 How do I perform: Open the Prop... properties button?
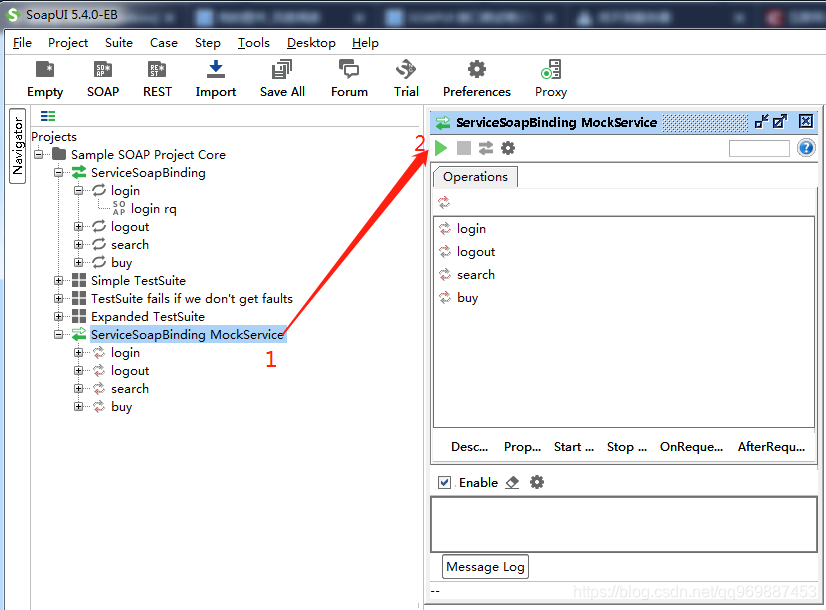522,447
